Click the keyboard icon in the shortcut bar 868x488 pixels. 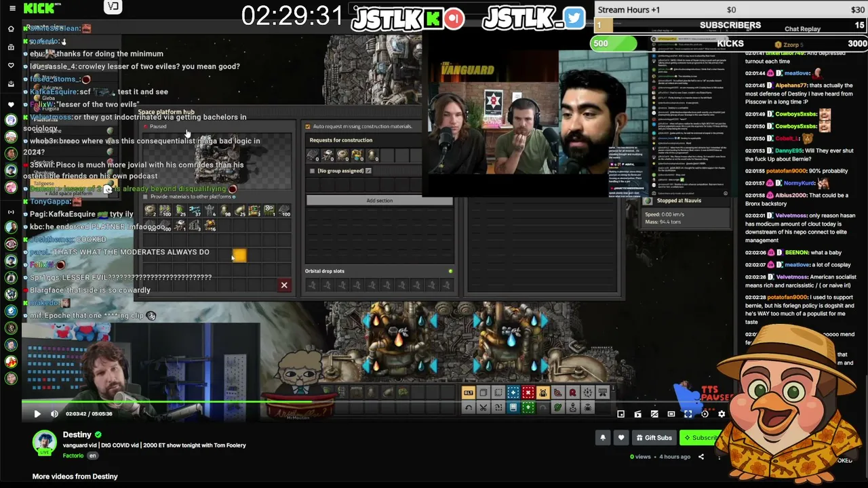pyautogui.click(x=603, y=393)
